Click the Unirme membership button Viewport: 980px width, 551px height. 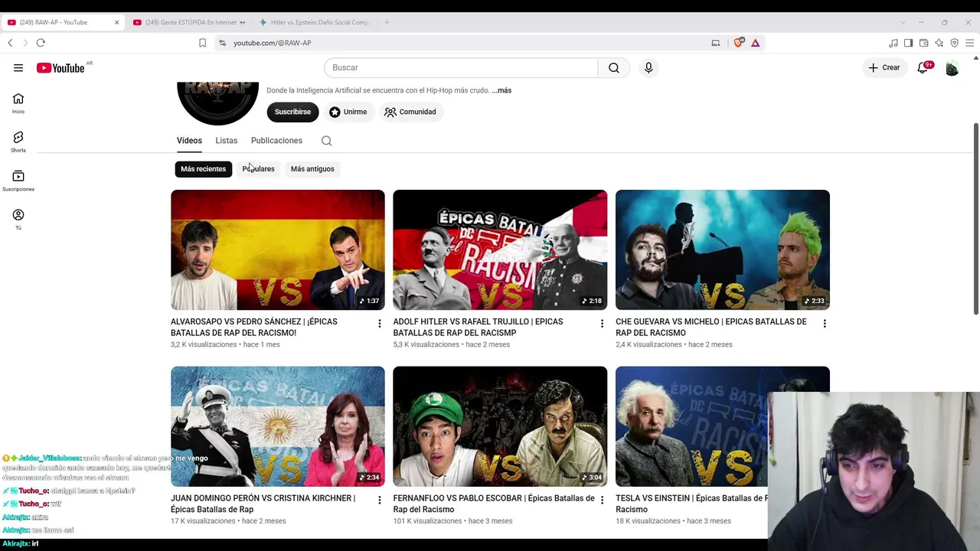[348, 112]
